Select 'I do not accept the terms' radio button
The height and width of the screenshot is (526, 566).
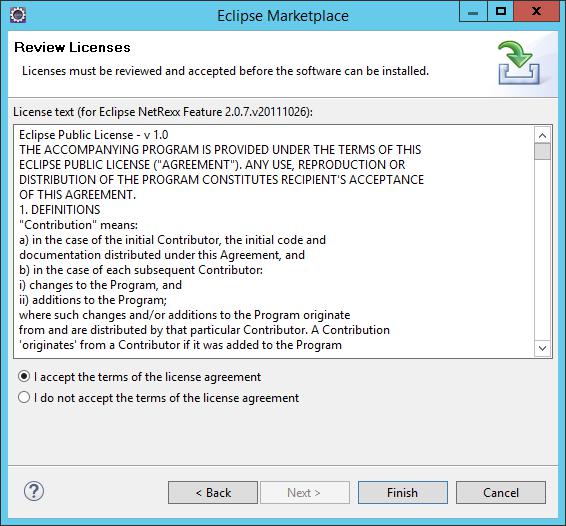pos(24,398)
